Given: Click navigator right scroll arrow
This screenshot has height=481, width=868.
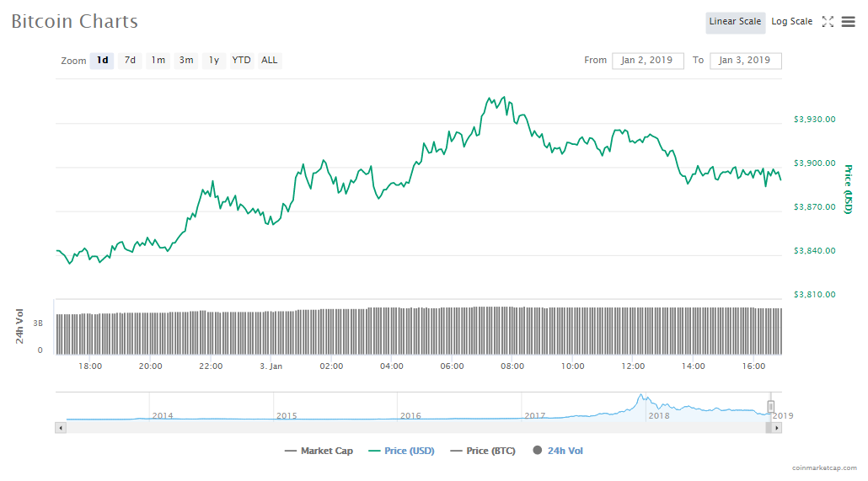Looking at the screenshot, I should pyautogui.click(x=777, y=428).
